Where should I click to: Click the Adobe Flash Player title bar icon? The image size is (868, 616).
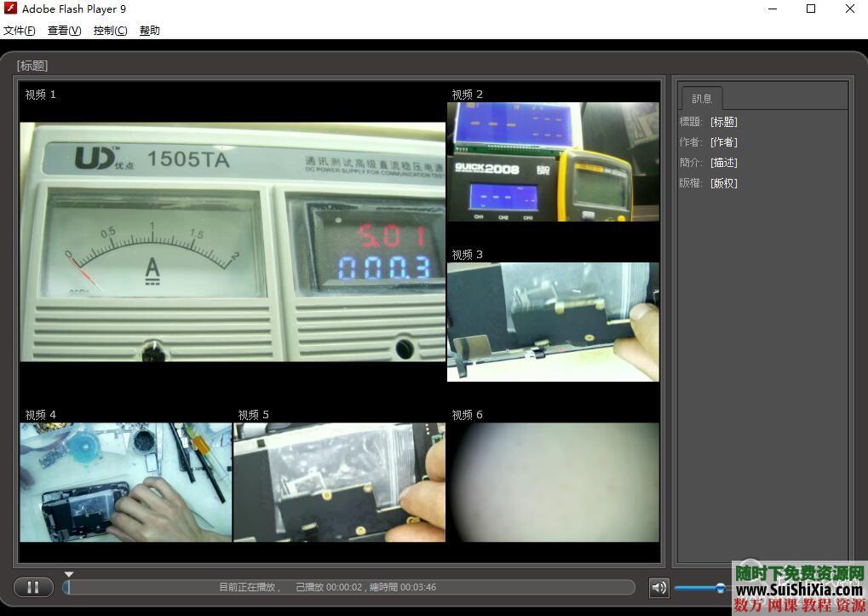[10, 9]
